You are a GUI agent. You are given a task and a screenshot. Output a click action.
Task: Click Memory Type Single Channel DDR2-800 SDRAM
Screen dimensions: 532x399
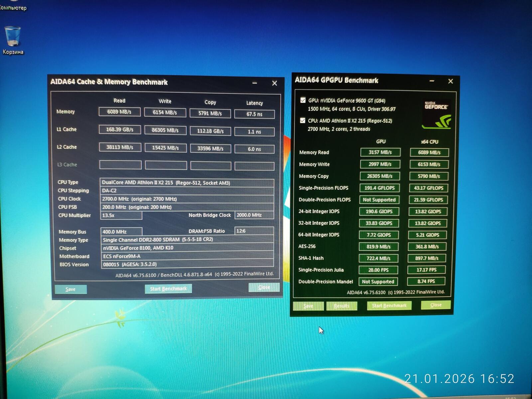(x=187, y=240)
